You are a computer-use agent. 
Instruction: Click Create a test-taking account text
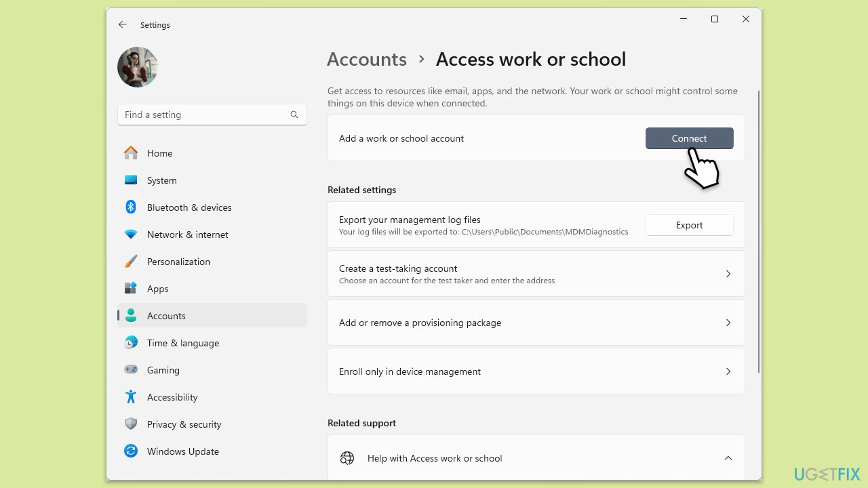pos(398,268)
